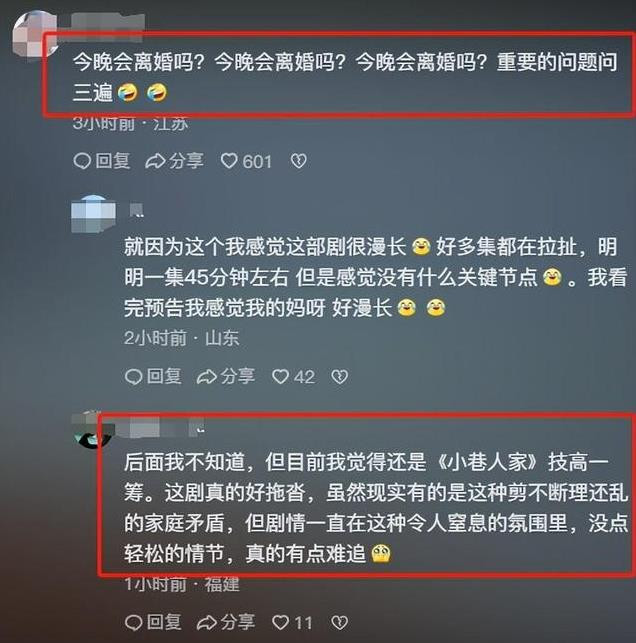Select the comment text asking 今晚会离婚吗
This screenshot has width=636, height=643.
pyautogui.click(x=345, y=77)
